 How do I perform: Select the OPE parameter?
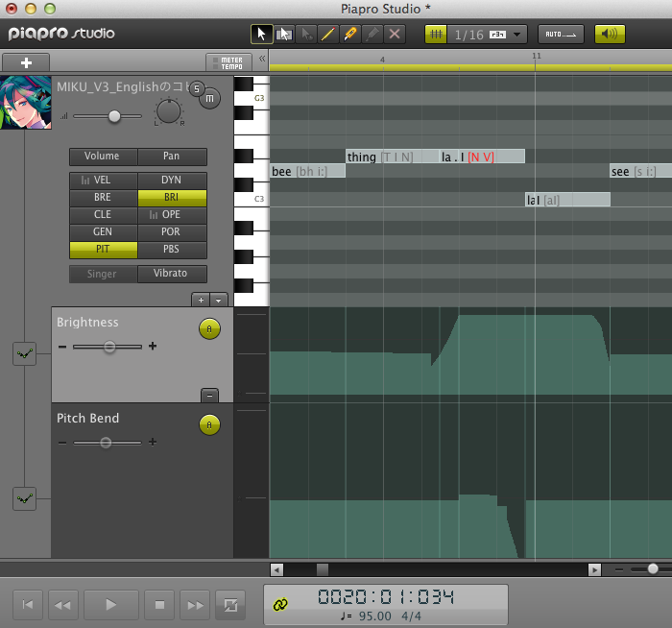tap(172, 215)
